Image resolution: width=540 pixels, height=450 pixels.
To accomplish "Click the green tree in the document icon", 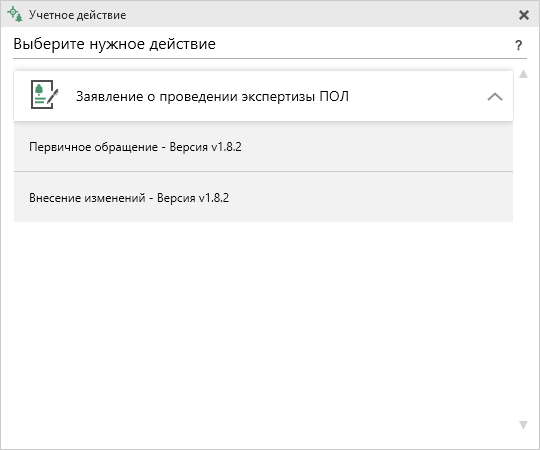I will 39,89.
